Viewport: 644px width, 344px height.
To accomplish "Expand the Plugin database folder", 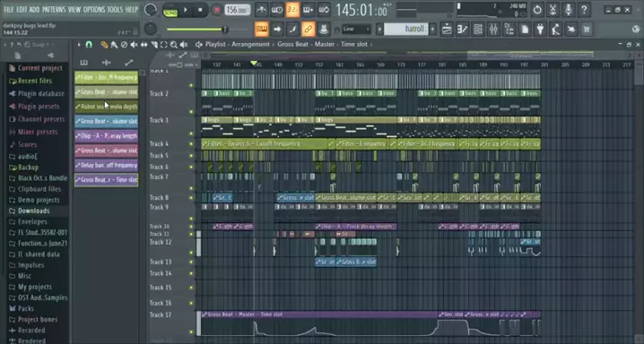I will (37, 93).
